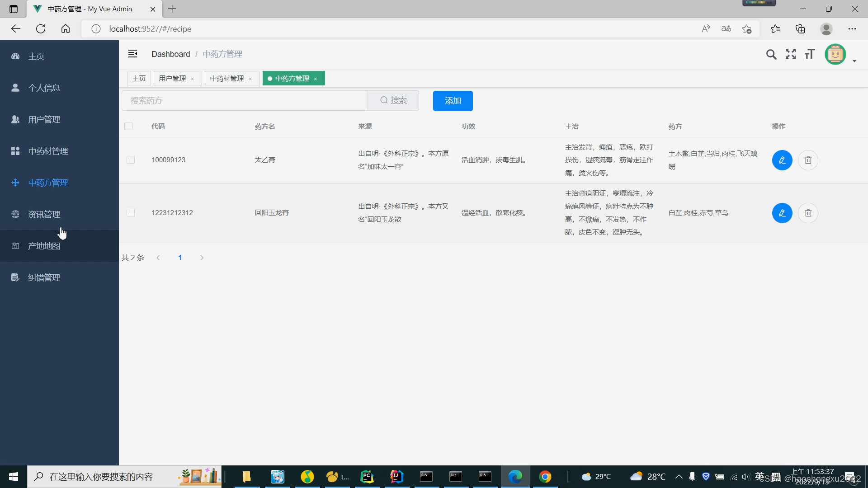Open 产地地图 from the sidebar

click(44, 246)
